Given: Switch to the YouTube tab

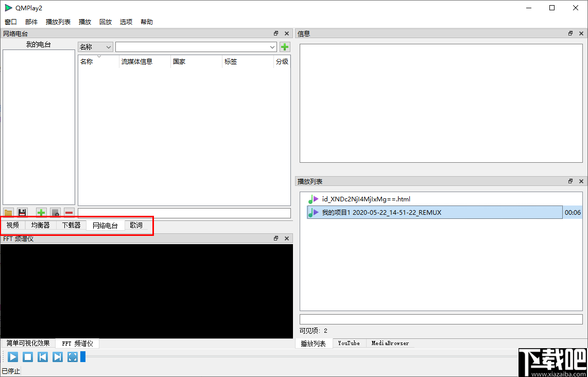Looking at the screenshot, I should [x=349, y=343].
